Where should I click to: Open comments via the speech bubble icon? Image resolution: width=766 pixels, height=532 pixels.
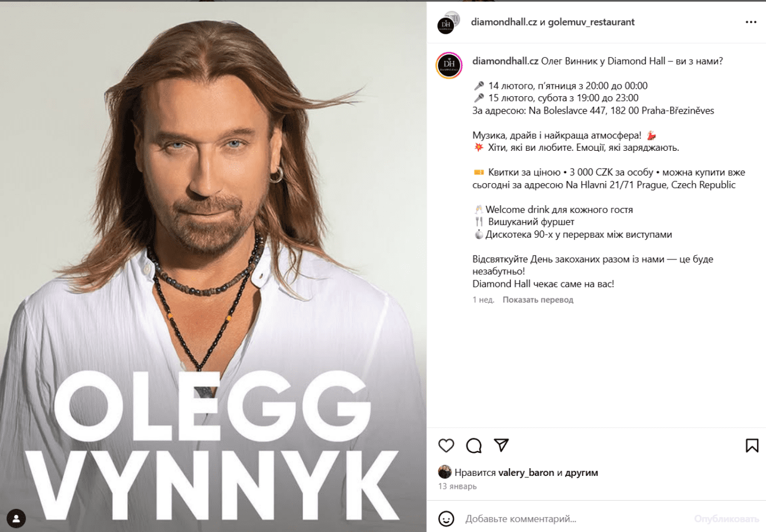coord(474,445)
